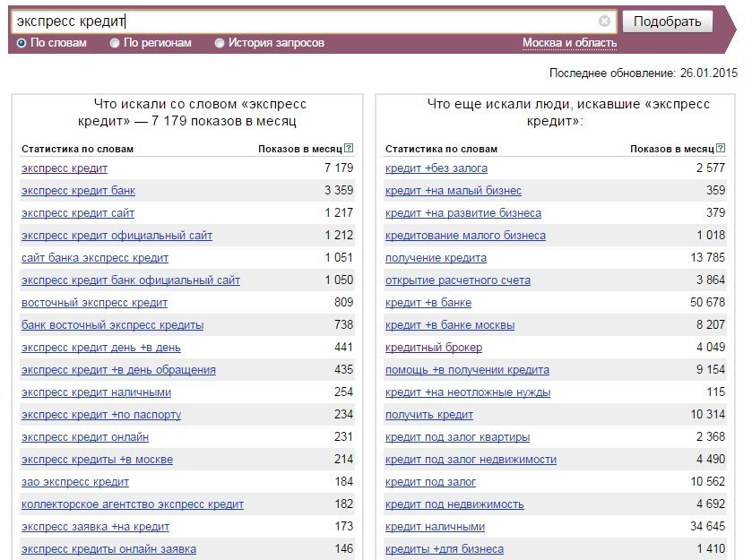The width and height of the screenshot is (752, 560).
Task: Open кредит под залог квартиры link
Action: tap(457, 437)
